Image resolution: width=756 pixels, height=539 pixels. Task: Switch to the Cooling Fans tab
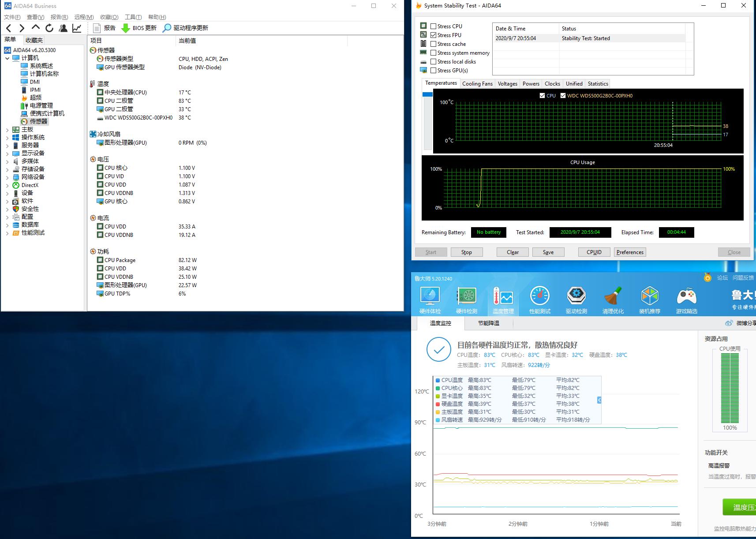coord(477,84)
